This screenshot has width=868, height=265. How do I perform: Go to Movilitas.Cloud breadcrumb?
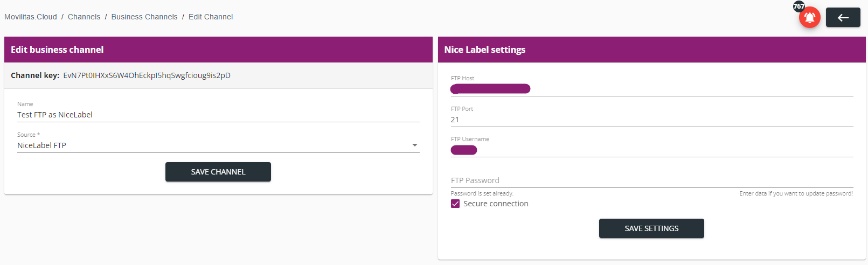click(31, 17)
